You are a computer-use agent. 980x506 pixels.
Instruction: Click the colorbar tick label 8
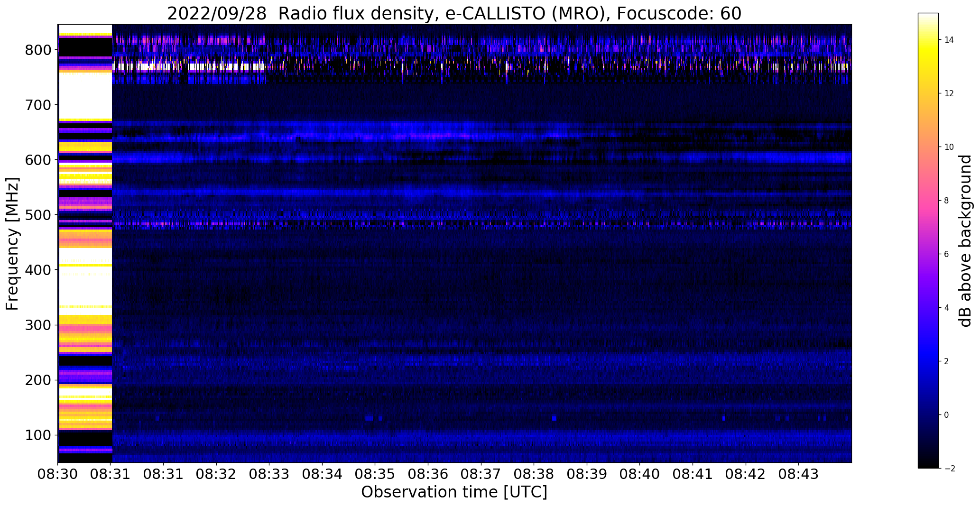coord(946,201)
